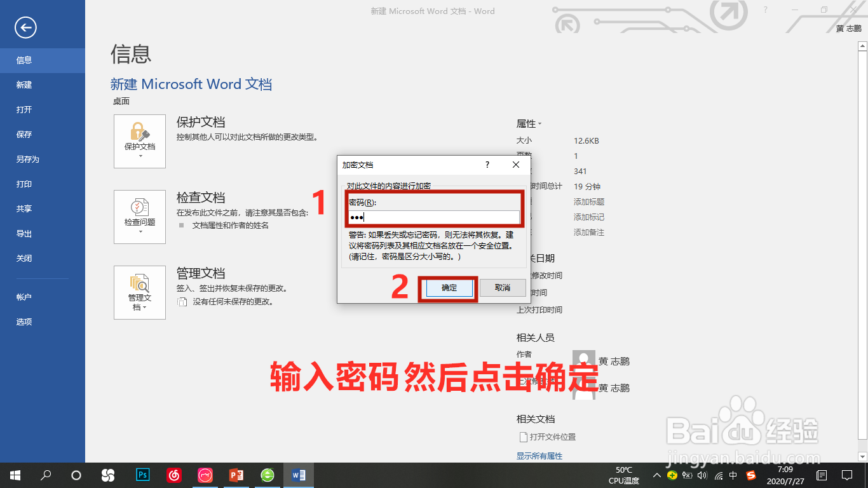This screenshot has height=488, width=868.
Task: Open the speaker icon in system tray
Action: click(x=702, y=475)
